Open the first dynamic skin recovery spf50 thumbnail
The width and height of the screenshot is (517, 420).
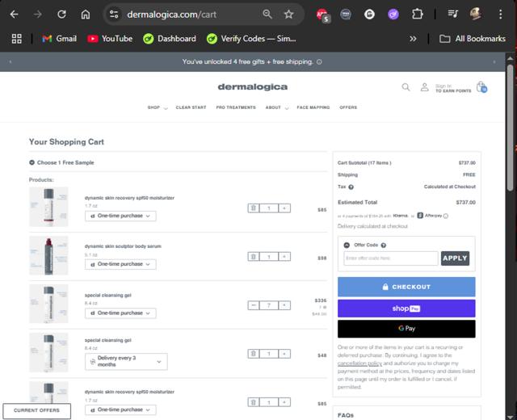click(48, 207)
